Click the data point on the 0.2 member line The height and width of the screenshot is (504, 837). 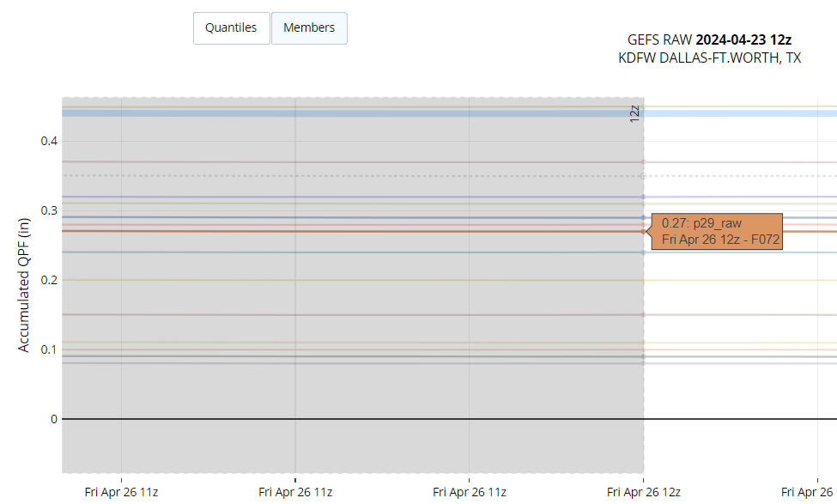pos(643,280)
